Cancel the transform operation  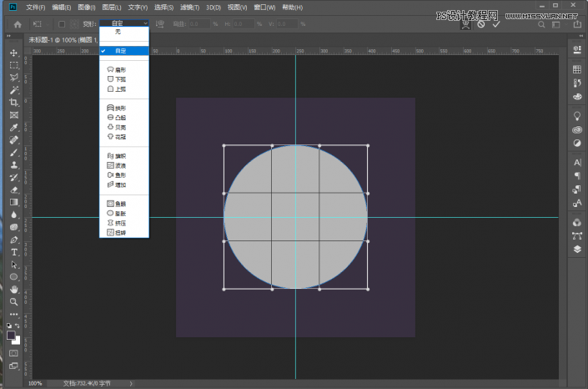point(480,24)
